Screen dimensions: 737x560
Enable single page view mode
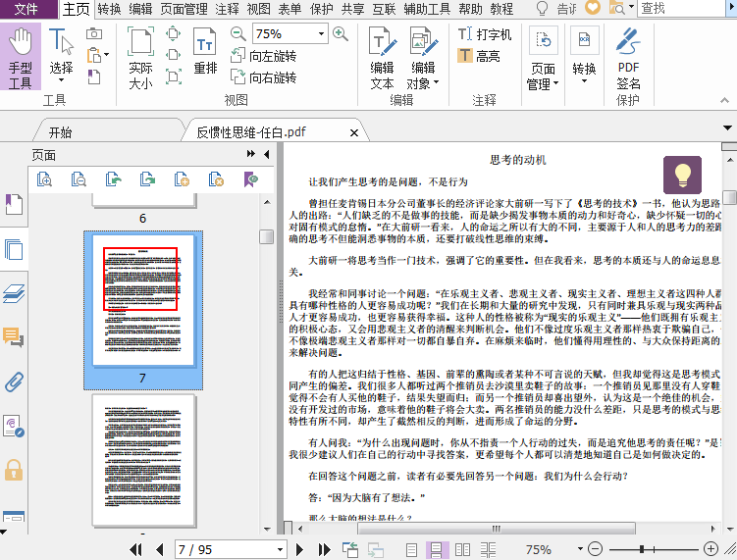411,549
